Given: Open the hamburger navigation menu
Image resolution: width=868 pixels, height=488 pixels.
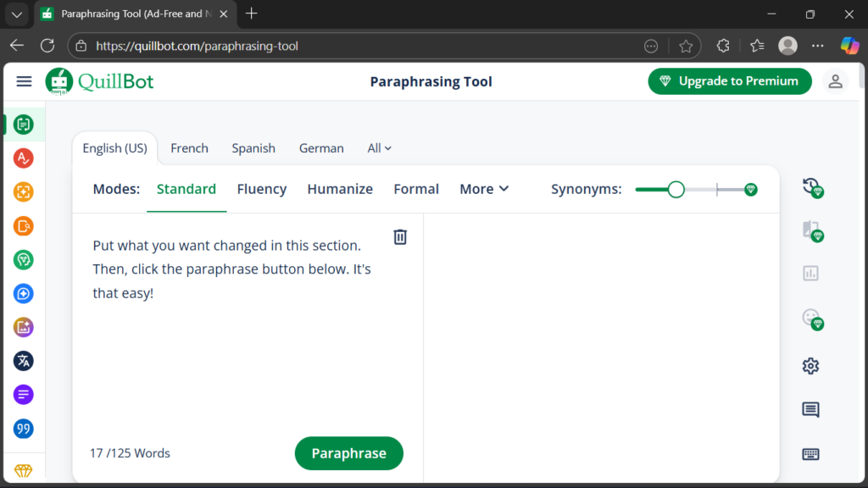Looking at the screenshot, I should pos(24,81).
